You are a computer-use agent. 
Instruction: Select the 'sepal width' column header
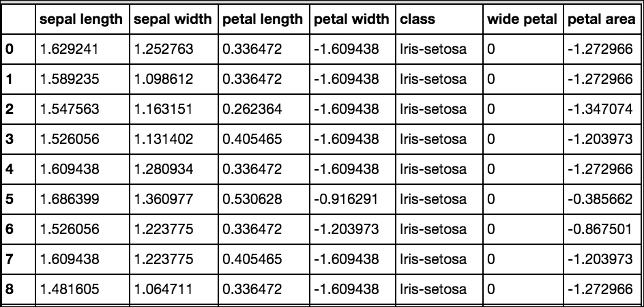[173, 19]
